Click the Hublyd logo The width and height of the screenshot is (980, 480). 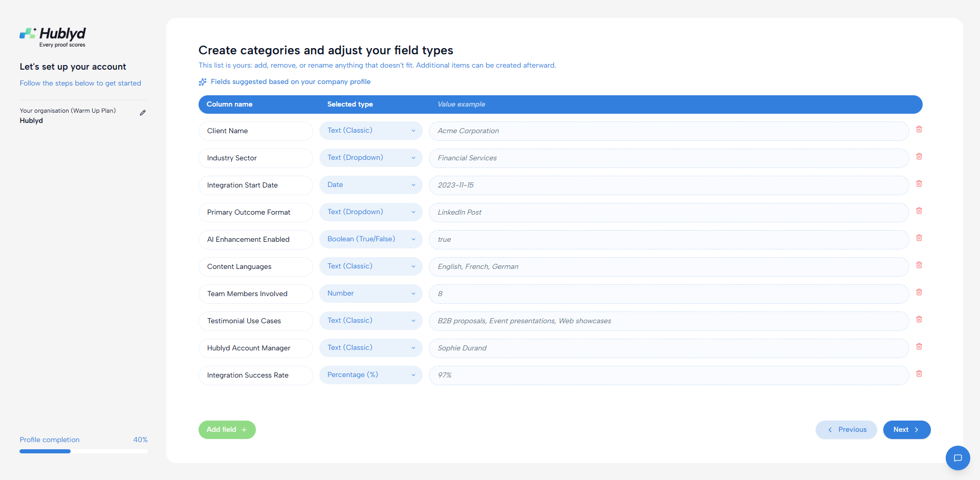[53, 37]
